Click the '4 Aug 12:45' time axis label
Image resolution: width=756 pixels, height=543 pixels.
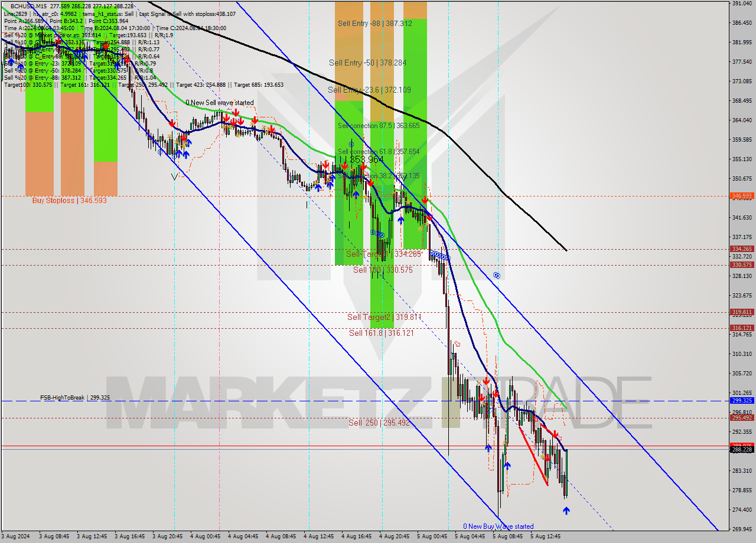click(318, 537)
